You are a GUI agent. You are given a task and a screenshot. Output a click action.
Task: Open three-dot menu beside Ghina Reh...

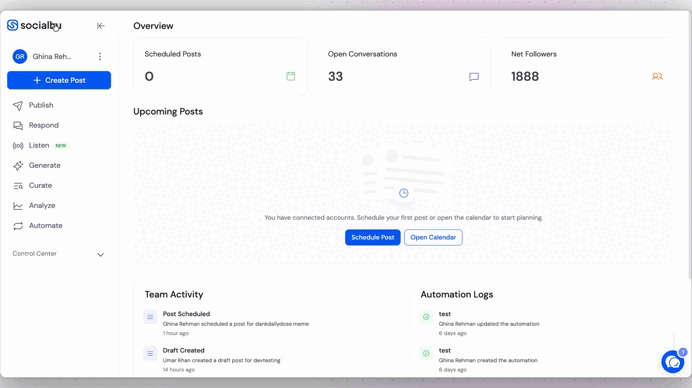coord(100,57)
